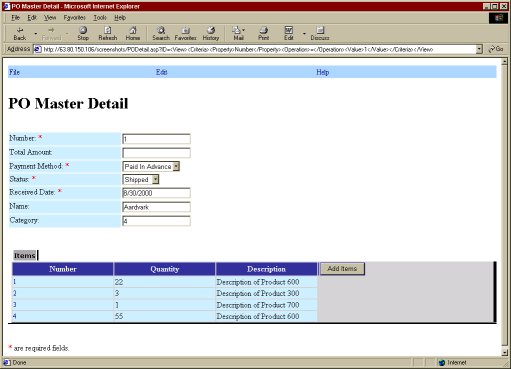Click the Received Date field

click(x=156, y=193)
